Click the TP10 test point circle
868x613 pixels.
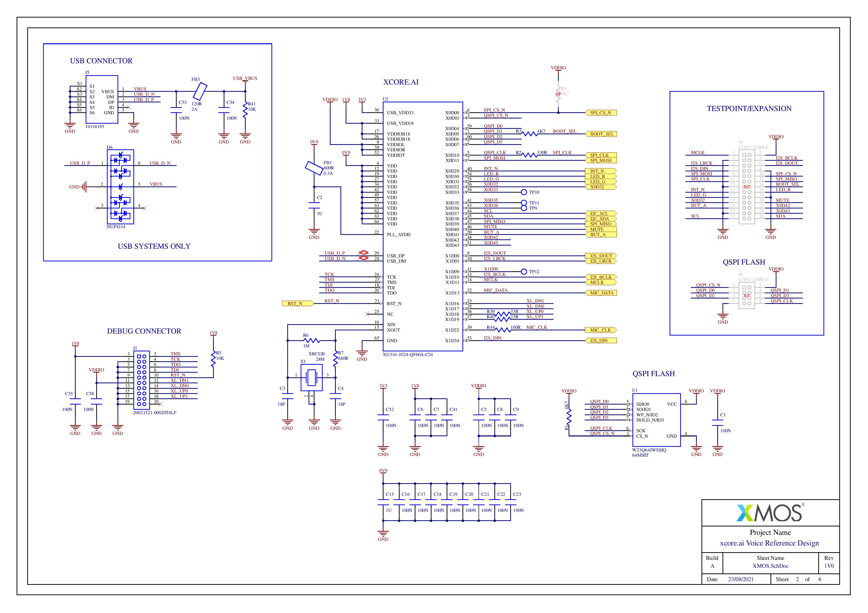click(524, 192)
